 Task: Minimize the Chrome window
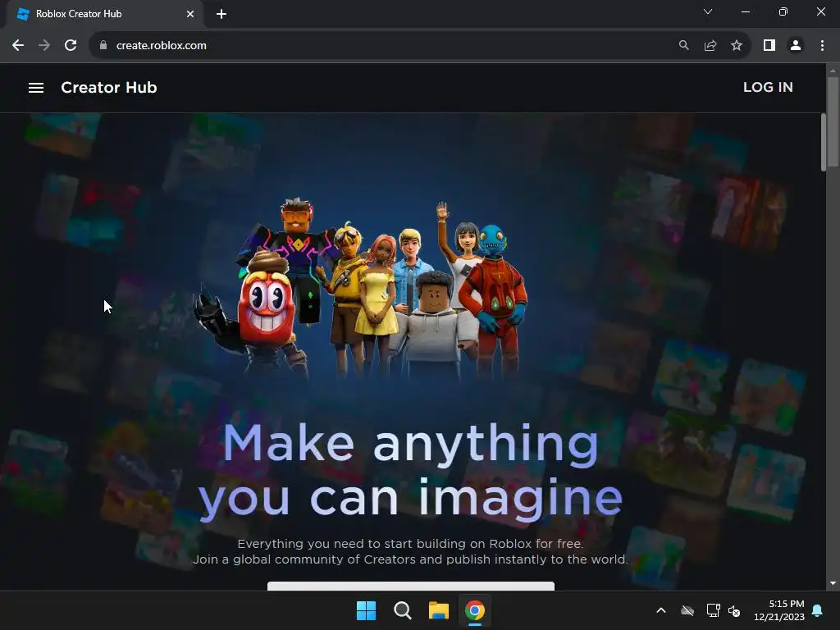745,11
